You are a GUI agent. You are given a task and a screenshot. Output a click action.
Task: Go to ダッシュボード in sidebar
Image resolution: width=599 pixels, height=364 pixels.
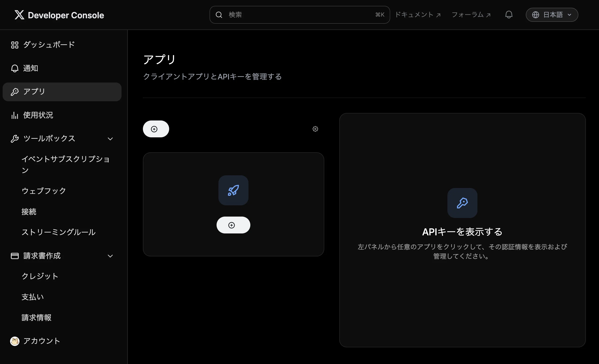(62, 45)
